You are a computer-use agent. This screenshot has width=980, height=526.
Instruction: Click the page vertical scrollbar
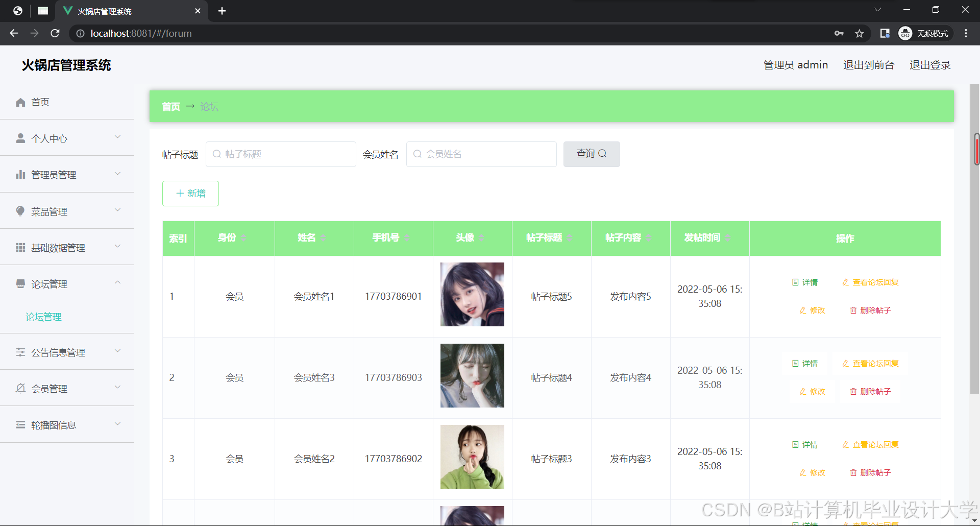[975, 238]
